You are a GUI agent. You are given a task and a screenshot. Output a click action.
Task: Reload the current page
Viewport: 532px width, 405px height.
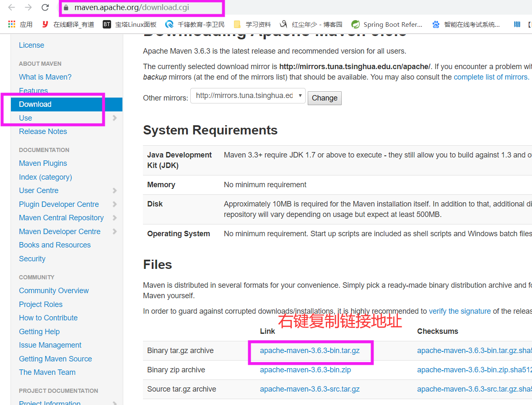(45, 7)
